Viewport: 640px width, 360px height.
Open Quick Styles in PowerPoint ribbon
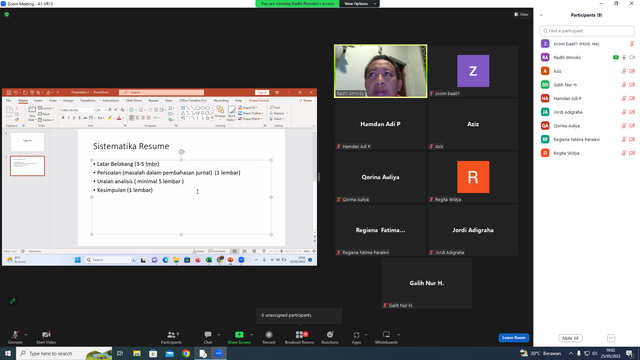pos(231,113)
